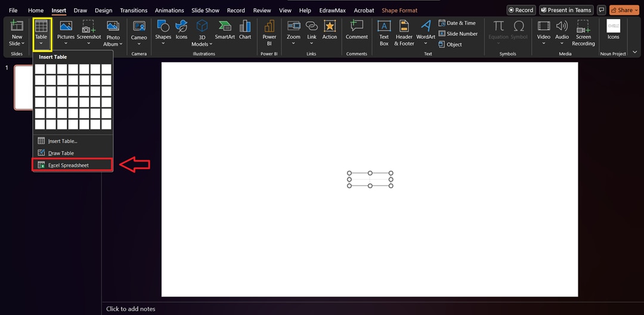Open the Share dropdown arrow

[x=636, y=10]
